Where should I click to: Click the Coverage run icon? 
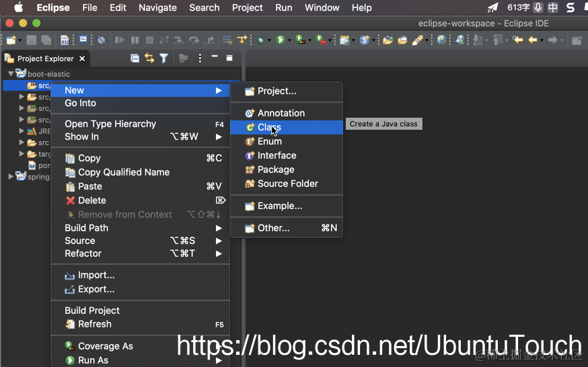click(300, 40)
